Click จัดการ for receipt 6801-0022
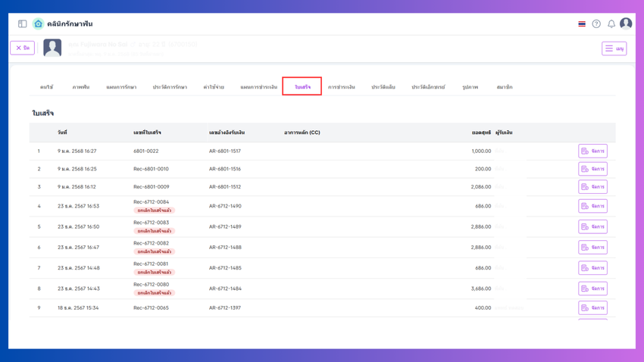The height and width of the screenshot is (362, 644). (592, 151)
